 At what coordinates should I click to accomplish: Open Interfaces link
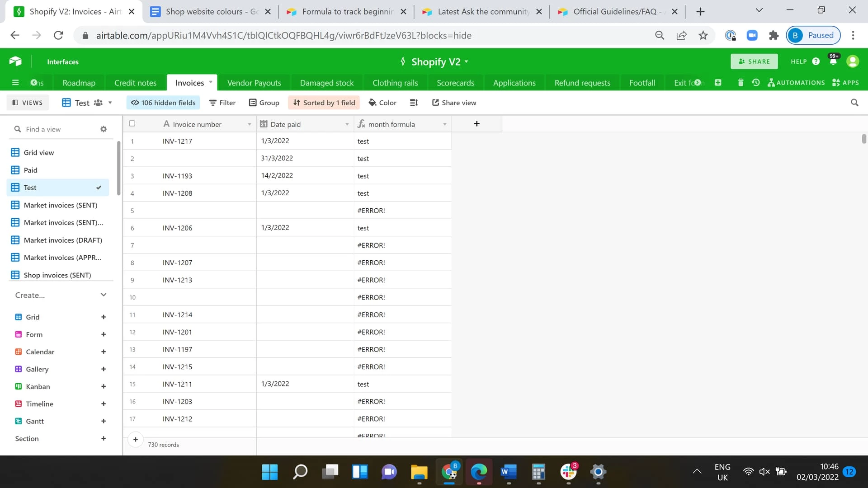[x=63, y=61]
